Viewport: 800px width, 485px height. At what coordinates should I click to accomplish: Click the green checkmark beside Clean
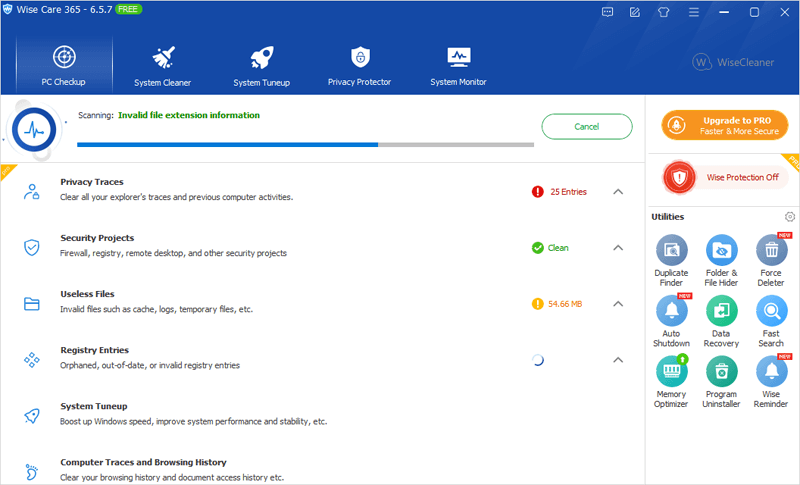tap(538, 248)
